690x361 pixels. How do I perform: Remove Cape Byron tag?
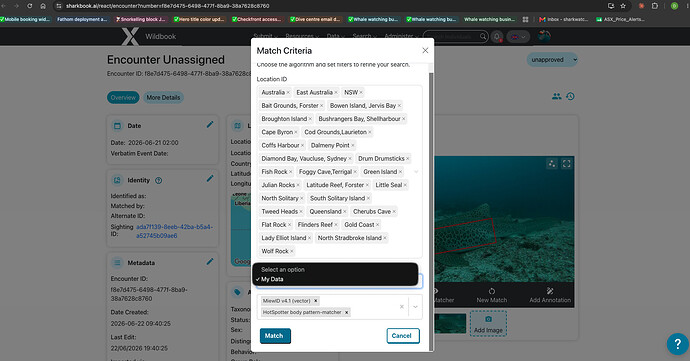tap(296, 132)
